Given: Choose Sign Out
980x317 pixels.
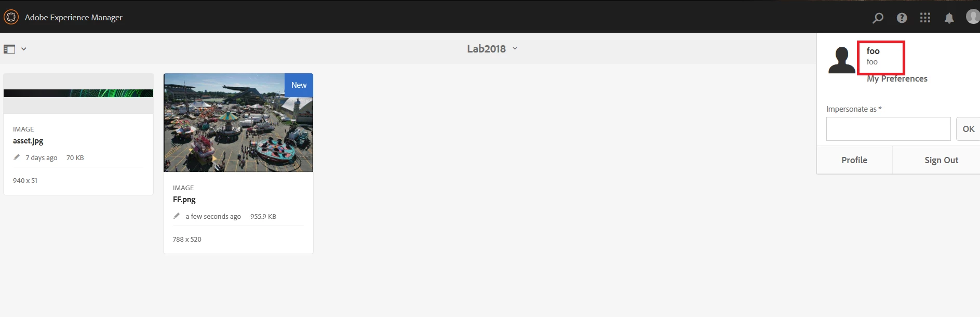Looking at the screenshot, I should [941, 160].
